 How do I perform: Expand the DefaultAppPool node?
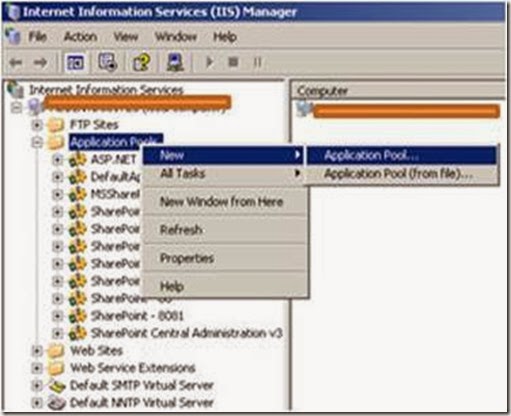tap(57, 177)
